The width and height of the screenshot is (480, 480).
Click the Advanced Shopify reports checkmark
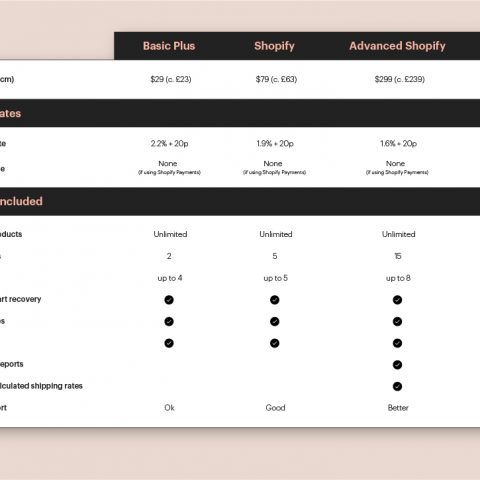coord(397,365)
